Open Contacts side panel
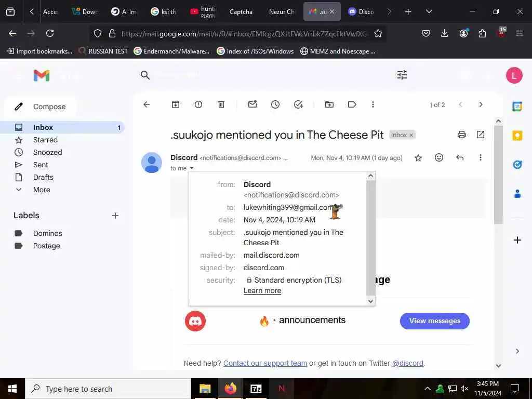 (517, 194)
